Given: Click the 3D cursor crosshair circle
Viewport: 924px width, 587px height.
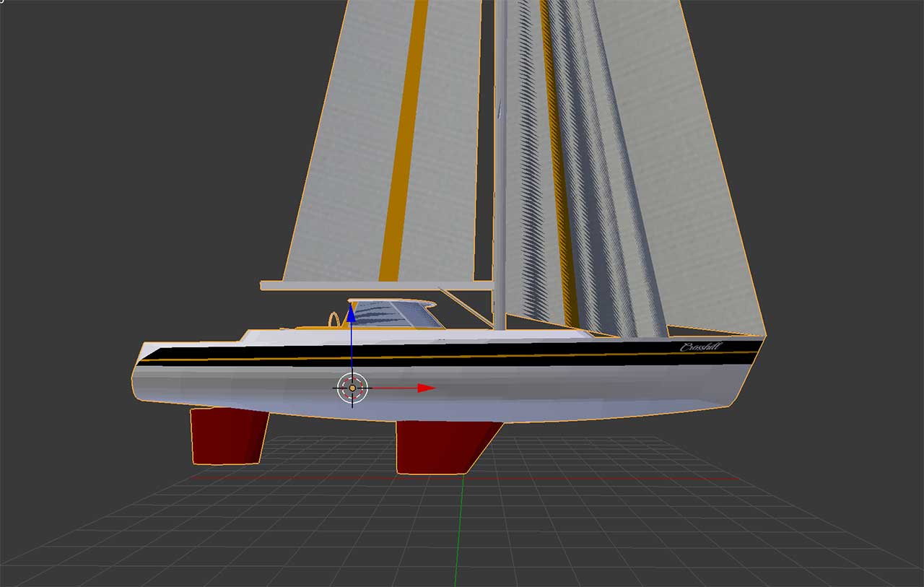Looking at the screenshot, I should [352, 388].
